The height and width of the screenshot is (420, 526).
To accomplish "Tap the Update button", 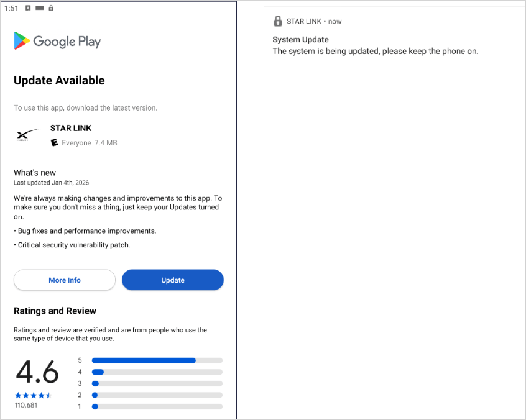I will coord(172,280).
